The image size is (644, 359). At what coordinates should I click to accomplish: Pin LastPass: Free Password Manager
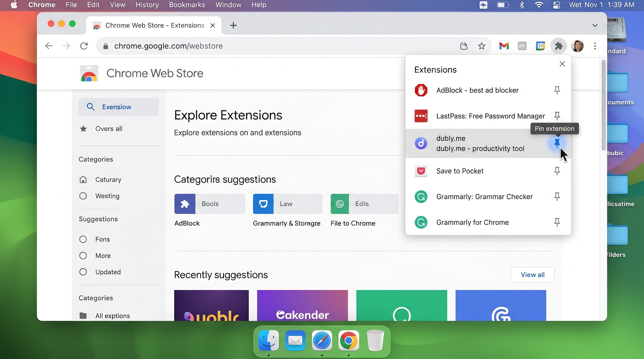557,116
